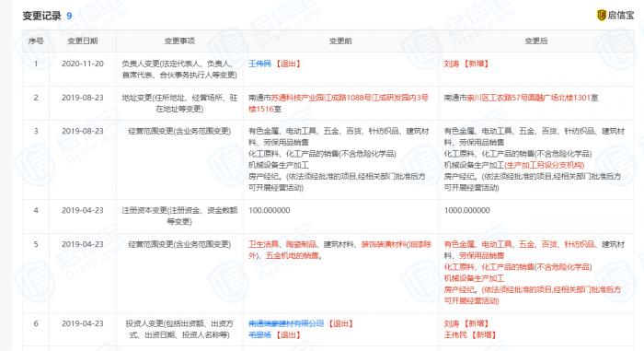Screen dimensions: 644x351
Task: Click 王伟民 in the row 6 变更后 cell
Action: 455,335
